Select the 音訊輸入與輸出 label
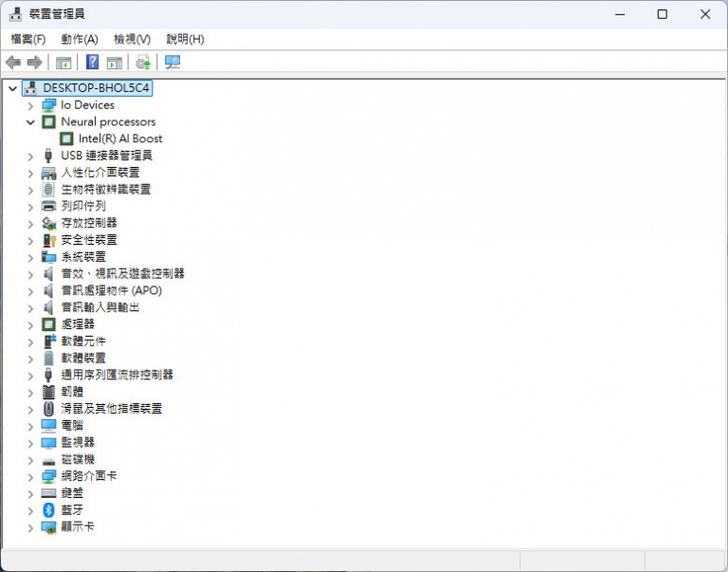 point(100,307)
